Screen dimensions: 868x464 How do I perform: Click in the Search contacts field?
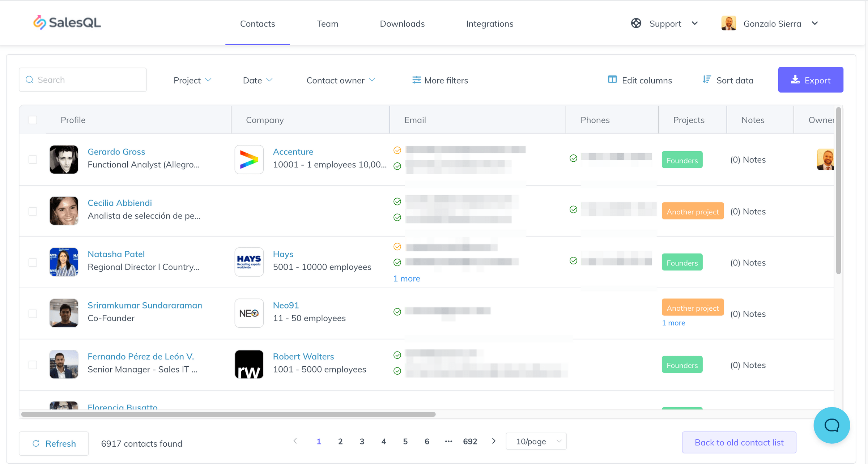point(87,80)
